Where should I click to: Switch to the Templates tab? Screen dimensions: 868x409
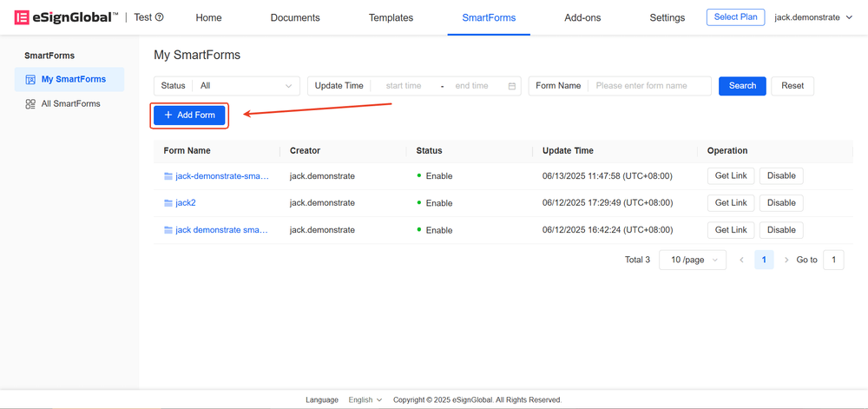pos(391,17)
